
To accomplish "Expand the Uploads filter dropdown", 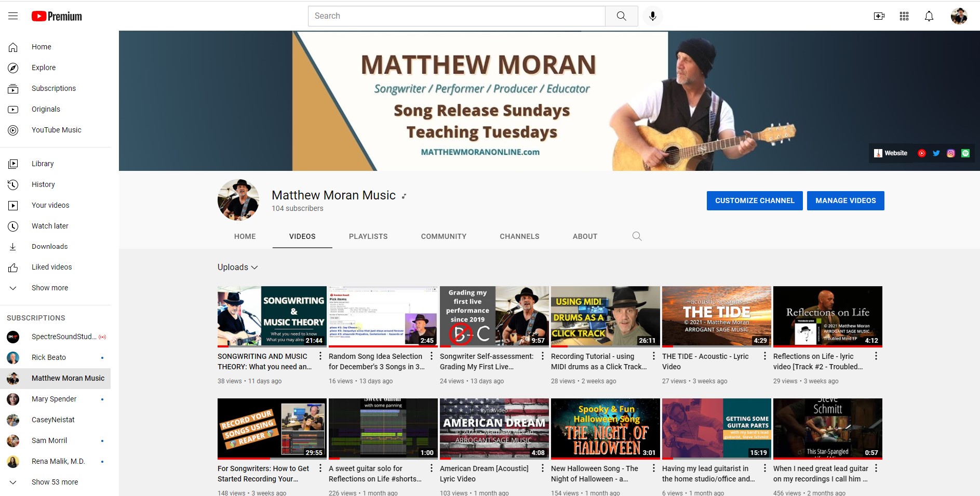I will [238, 267].
